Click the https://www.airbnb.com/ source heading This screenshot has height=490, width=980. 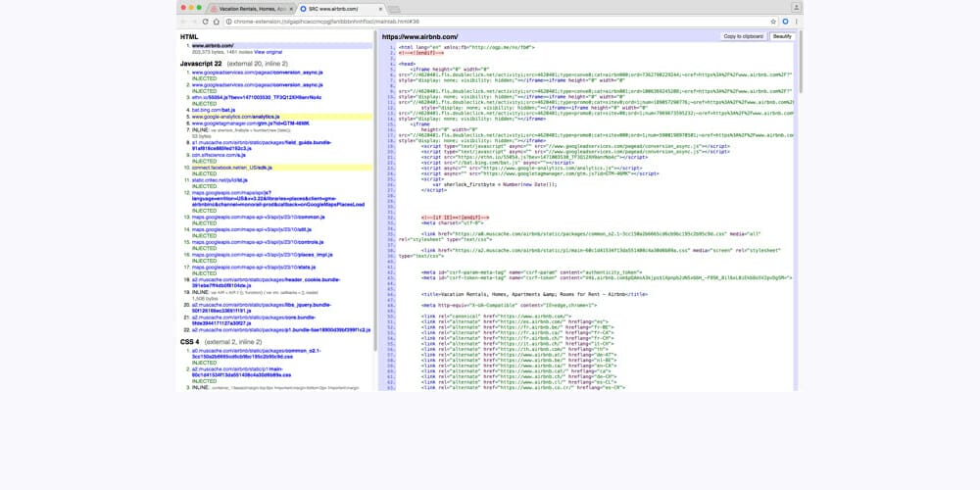(420, 37)
